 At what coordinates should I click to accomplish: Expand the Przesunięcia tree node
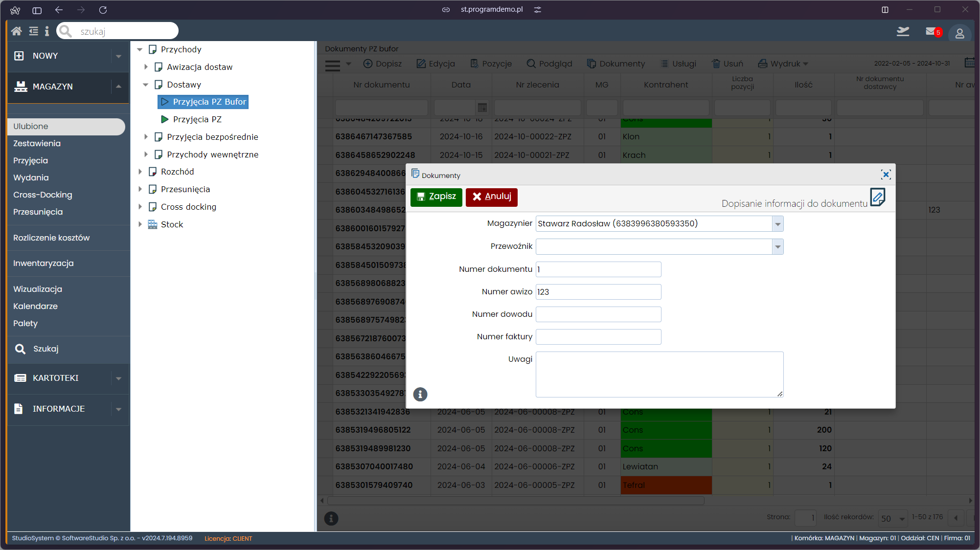[x=140, y=189]
